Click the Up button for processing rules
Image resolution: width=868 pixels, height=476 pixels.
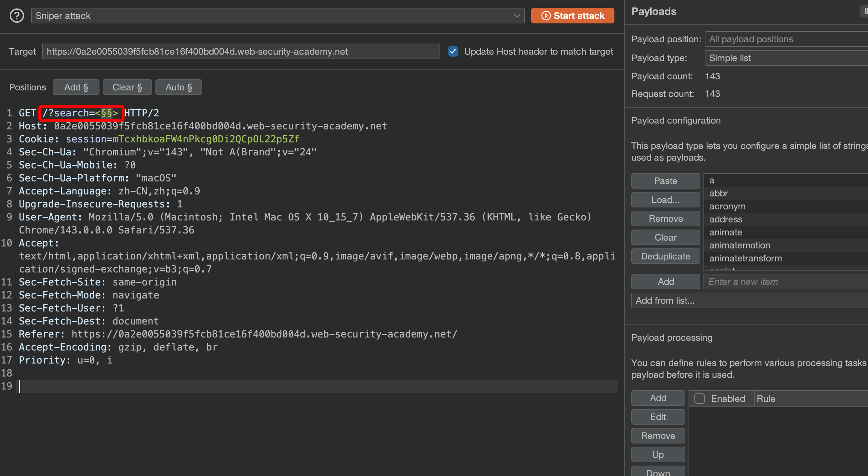[658, 455]
